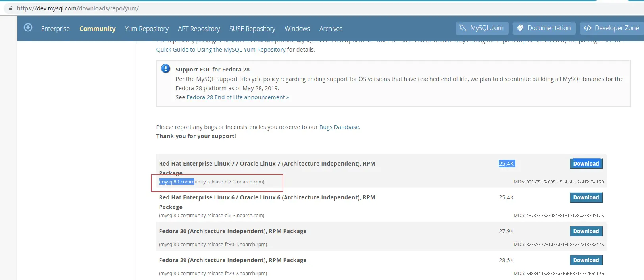Download the Fedora 29 RPM package
Image resolution: width=644 pixels, height=280 pixels.
tap(586, 260)
